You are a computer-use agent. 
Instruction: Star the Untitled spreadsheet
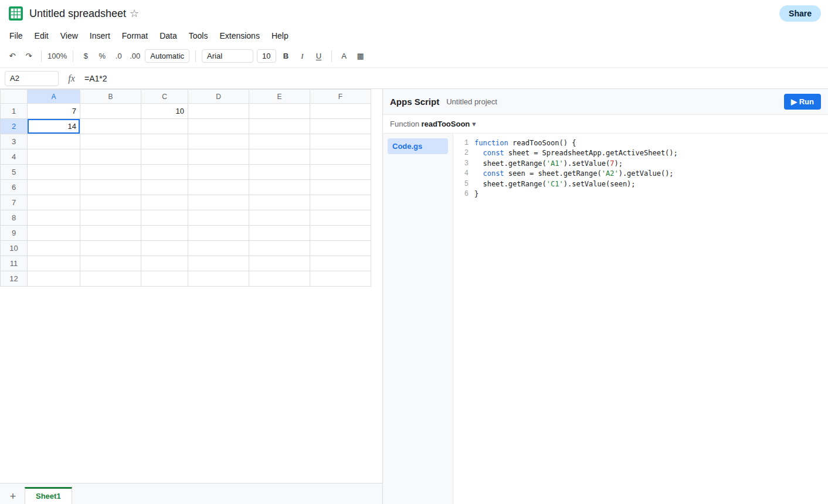(x=134, y=13)
